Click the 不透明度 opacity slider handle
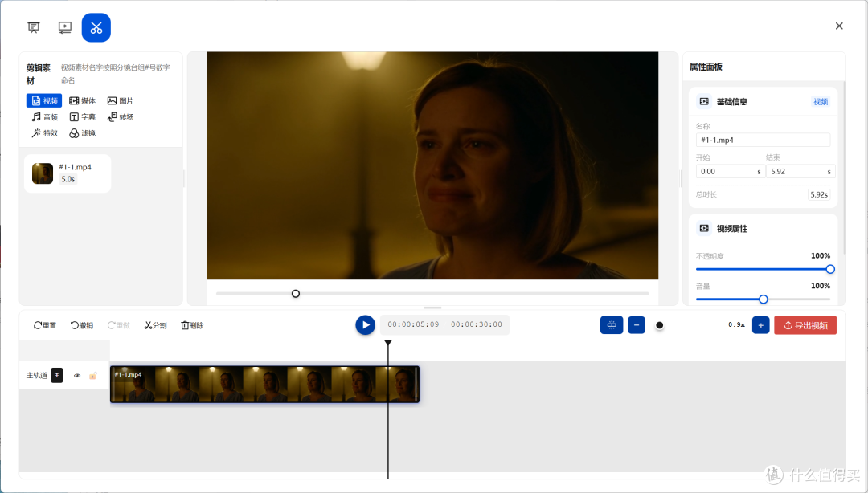The image size is (868, 493). [830, 270]
